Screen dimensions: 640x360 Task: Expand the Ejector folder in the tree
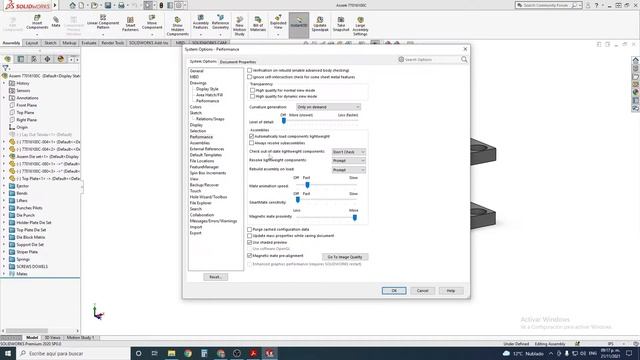[4, 186]
